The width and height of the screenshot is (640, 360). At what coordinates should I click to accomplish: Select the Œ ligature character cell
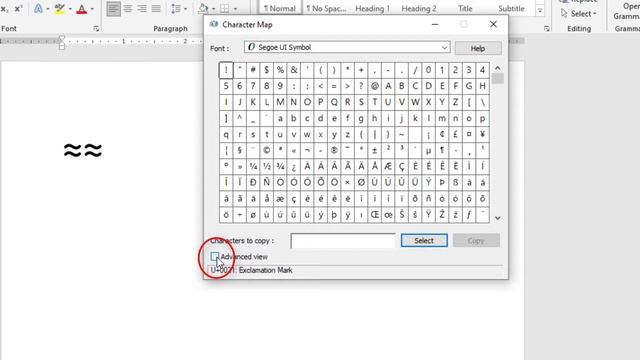(x=375, y=215)
